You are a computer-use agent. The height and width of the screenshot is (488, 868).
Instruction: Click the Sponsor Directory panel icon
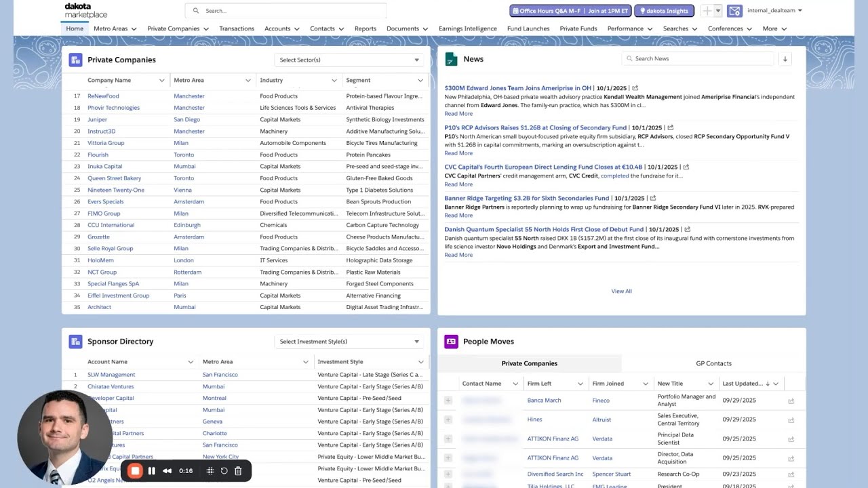pyautogui.click(x=75, y=342)
